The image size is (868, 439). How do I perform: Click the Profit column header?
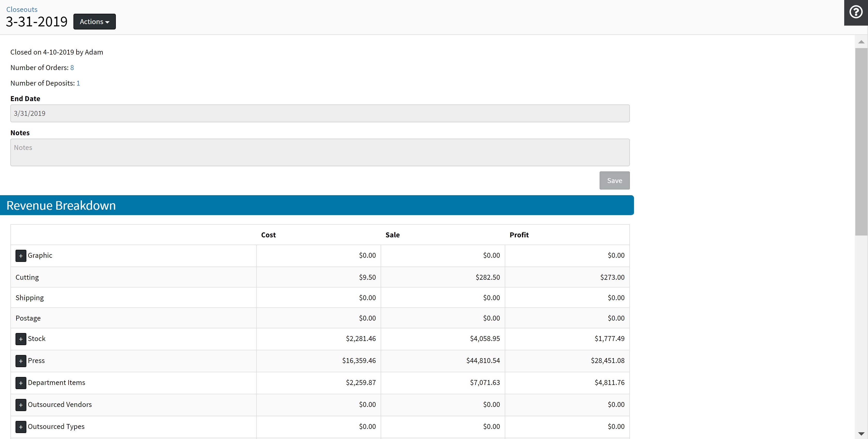click(x=519, y=235)
